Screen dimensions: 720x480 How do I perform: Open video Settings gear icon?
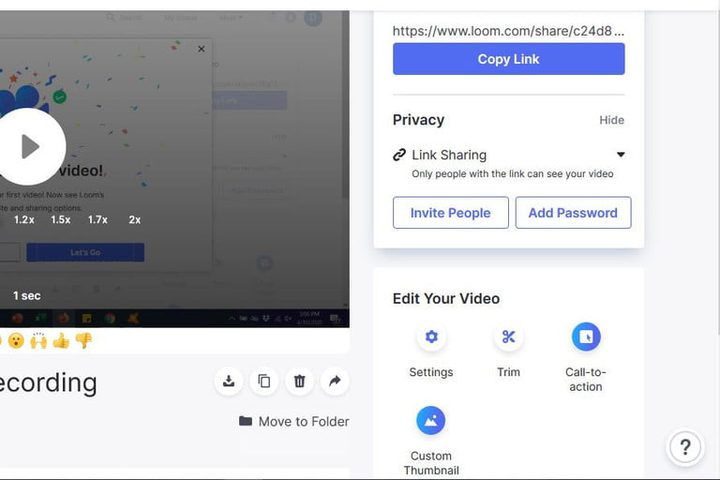tap(431, 337)
